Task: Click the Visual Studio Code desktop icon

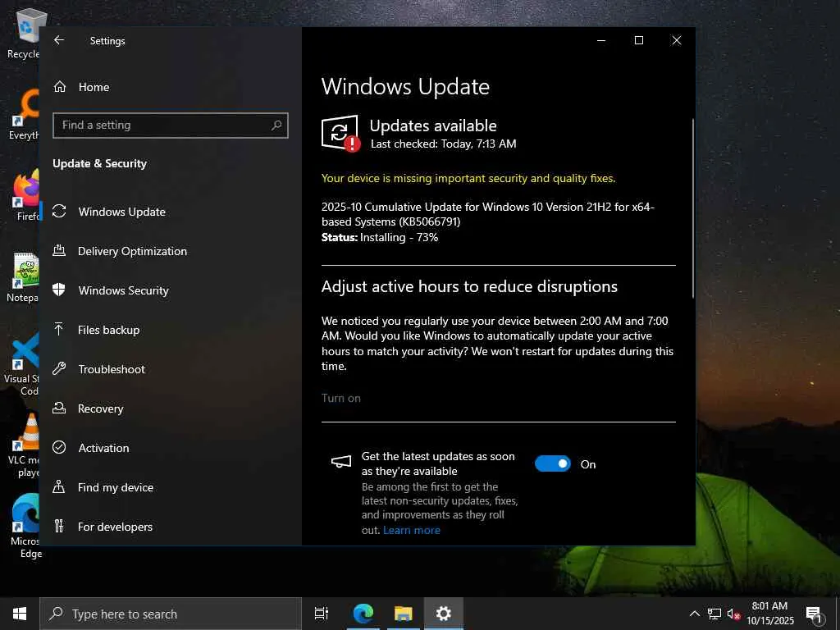Action: click(22, 364)
